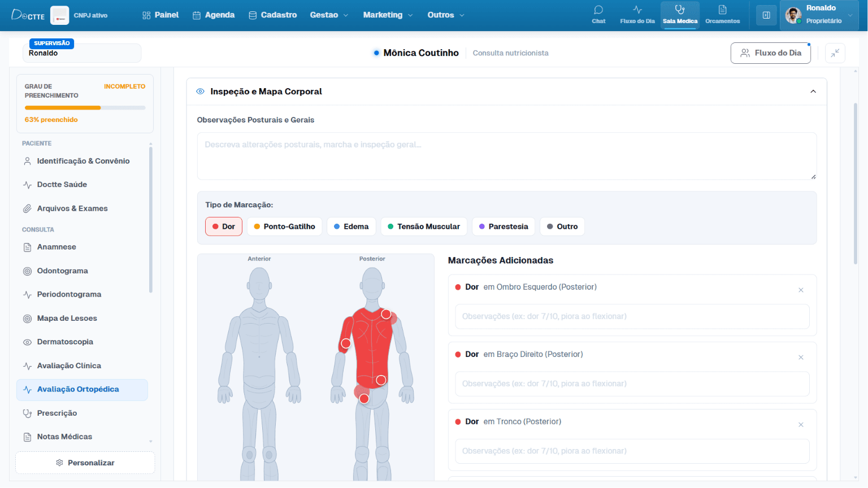Click the INCOMPLETO status label
Viewport: 868px width, 488px height.
124,86
